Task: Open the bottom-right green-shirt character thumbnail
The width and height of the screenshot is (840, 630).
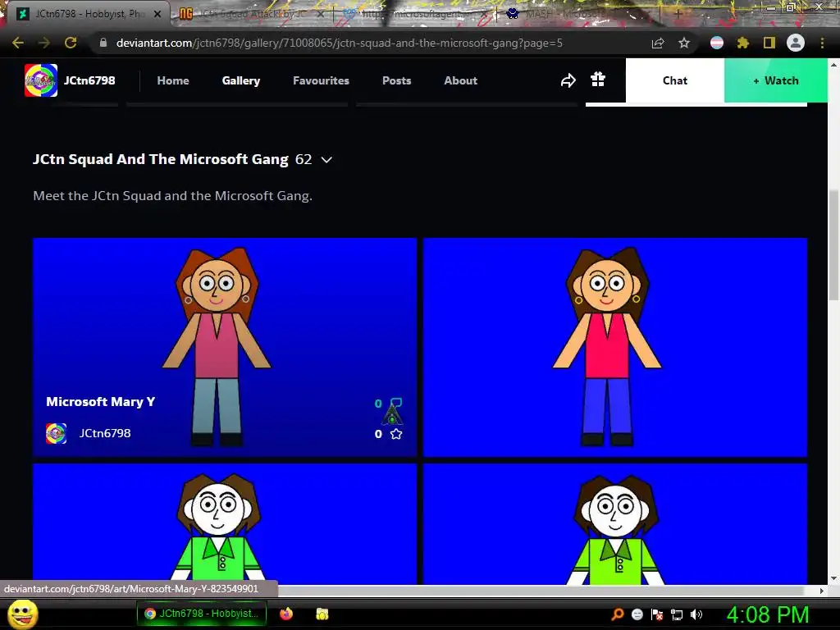Action: coord(615,524)
